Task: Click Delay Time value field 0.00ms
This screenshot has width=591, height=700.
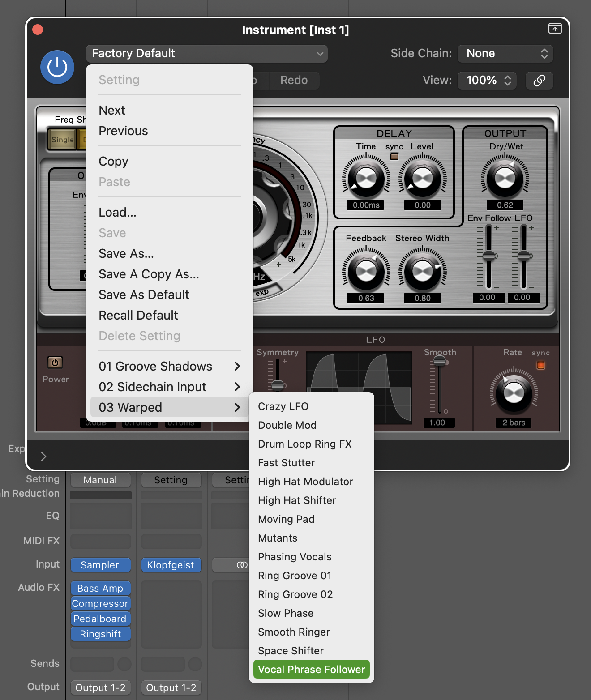Action: [x=366, y=205]
